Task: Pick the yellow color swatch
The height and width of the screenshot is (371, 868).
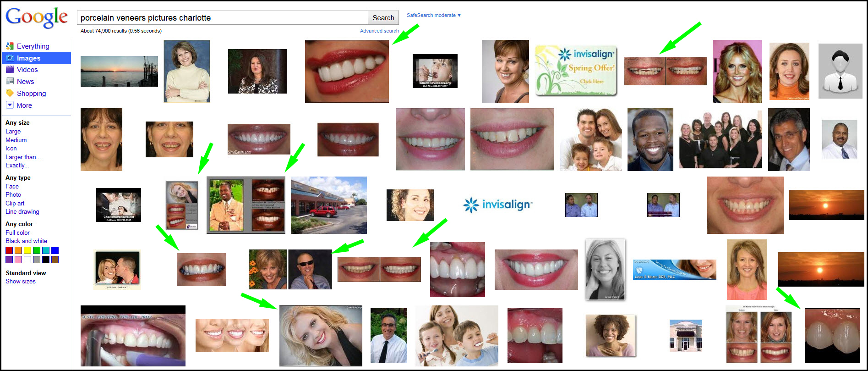Action: pos(27,250)
